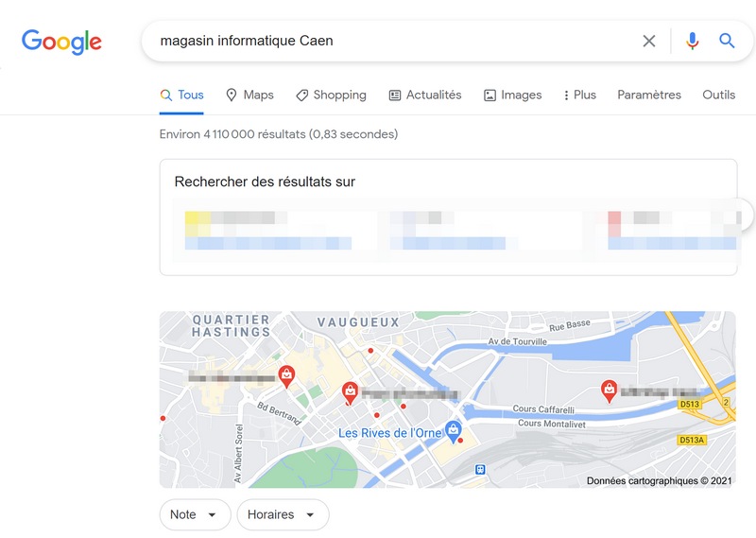Screen dimensions: 756x538
Task: Open the Note filter dropdown
Action: [196, 514]
